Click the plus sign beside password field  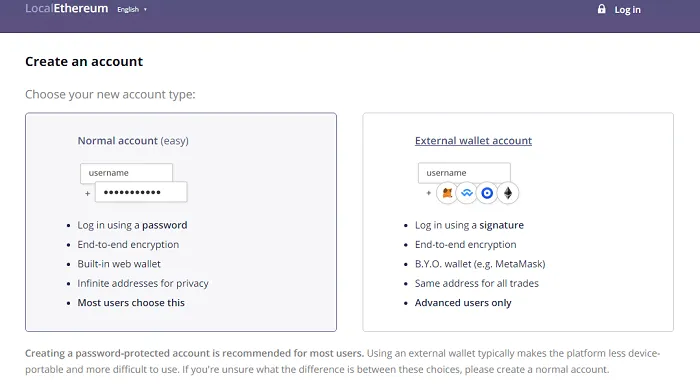click(x=88, y=193)
